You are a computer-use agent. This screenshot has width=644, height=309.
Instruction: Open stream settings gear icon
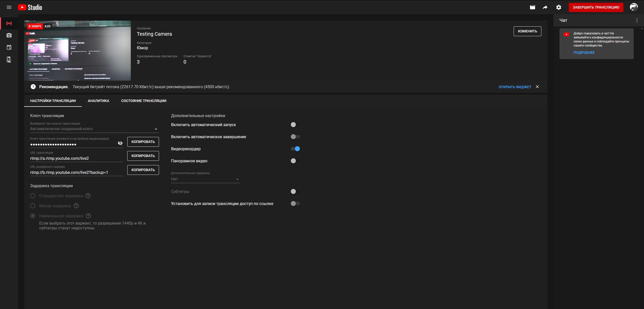[x=558, y=7]
